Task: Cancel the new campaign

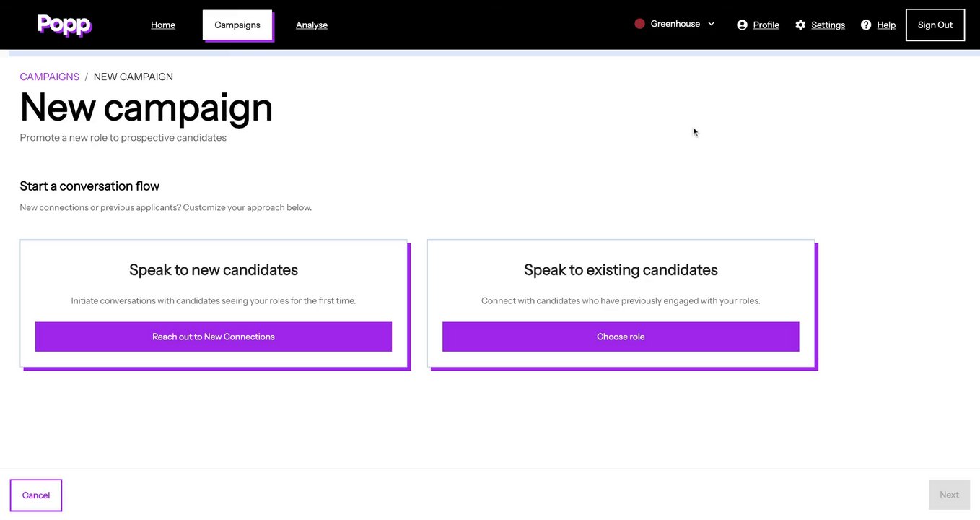Action: pyautogui.click(x=36, y=495)
